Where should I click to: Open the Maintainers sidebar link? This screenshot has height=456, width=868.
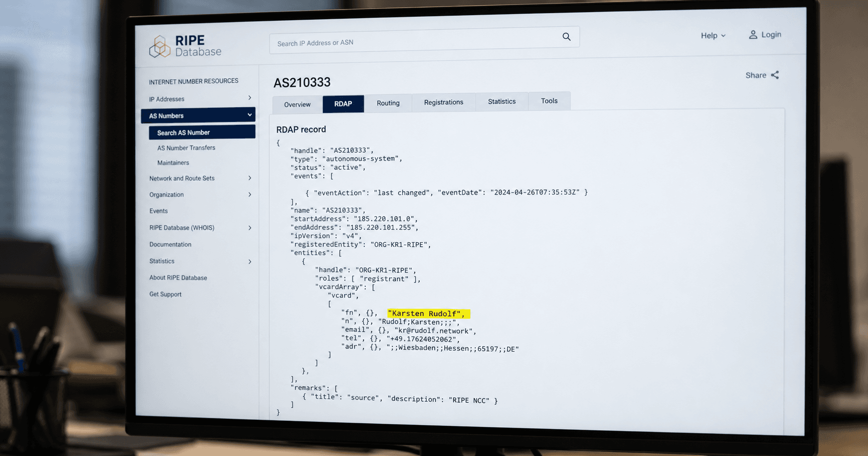click(173, 163)
